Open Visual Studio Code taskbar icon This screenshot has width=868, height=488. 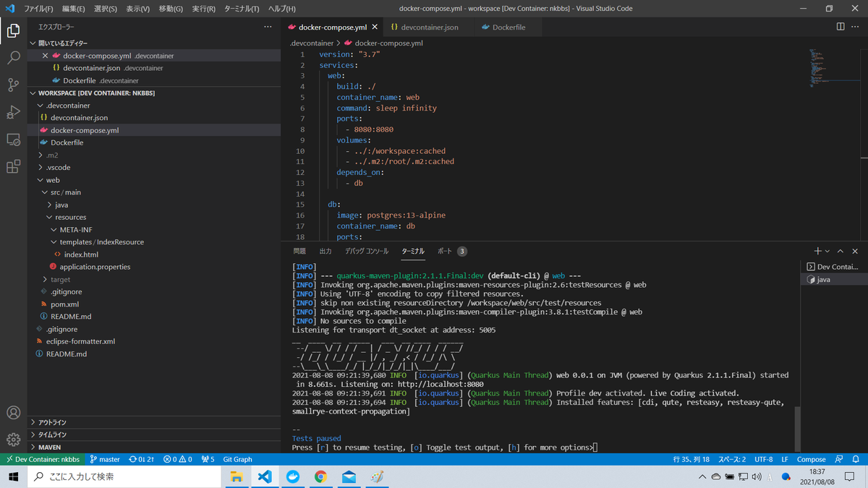263,477
